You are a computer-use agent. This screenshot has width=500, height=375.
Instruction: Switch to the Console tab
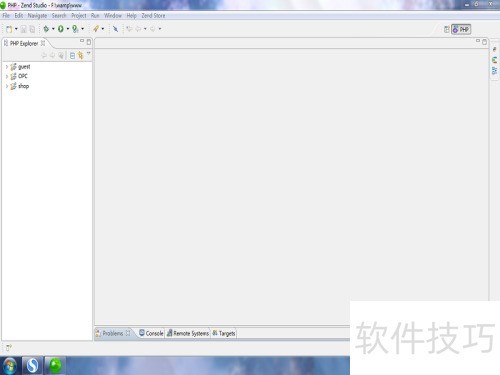coord(151,333)
